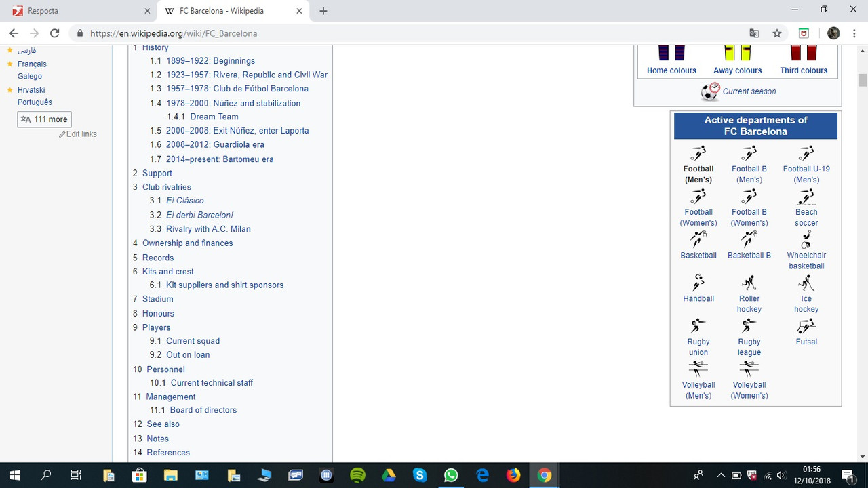Select the FC Barcelona - Wikipedia tab
The image size is (868, 488).
[233, 11]
